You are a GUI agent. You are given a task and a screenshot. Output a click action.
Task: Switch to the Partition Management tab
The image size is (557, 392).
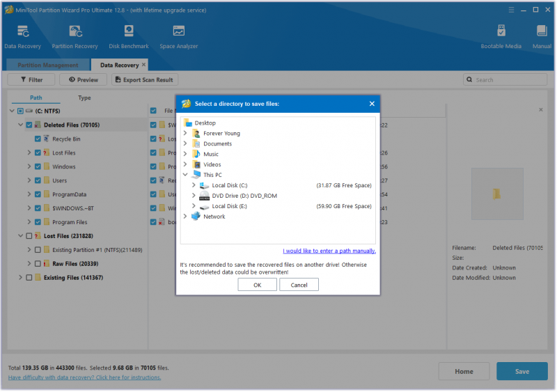pyautogui.click(x=47, y=65)
